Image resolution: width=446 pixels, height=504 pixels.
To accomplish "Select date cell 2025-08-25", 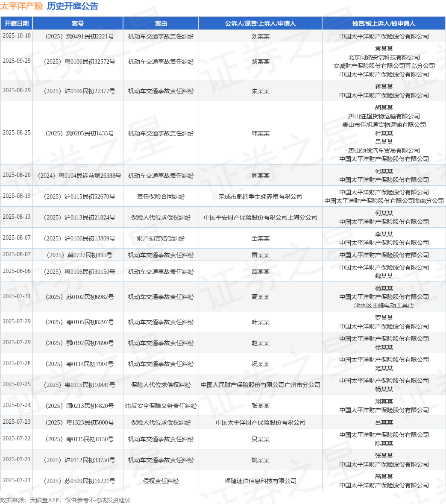I will (x=17, y=132).
